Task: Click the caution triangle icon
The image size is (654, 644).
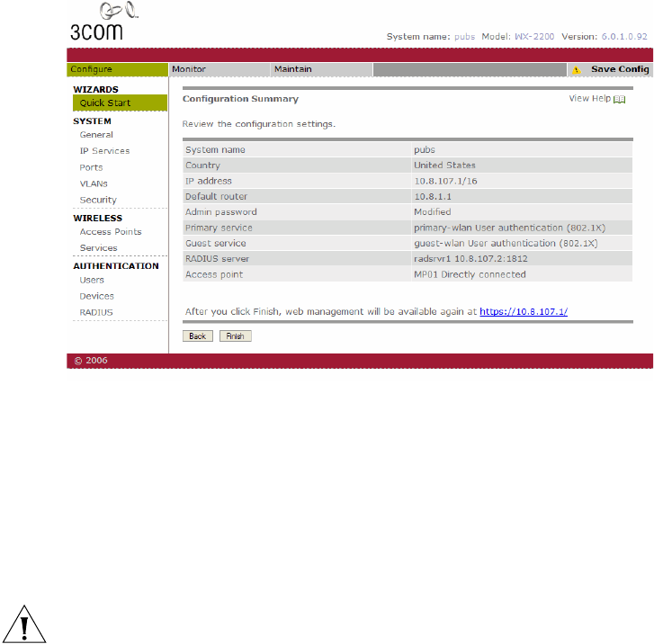Action: (x=24, y=624)
